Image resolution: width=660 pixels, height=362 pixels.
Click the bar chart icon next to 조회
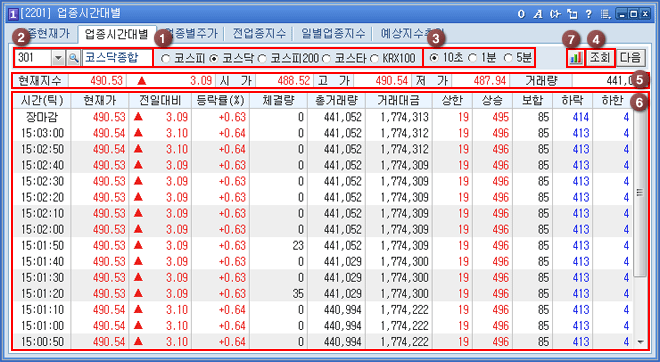(575, 58)
